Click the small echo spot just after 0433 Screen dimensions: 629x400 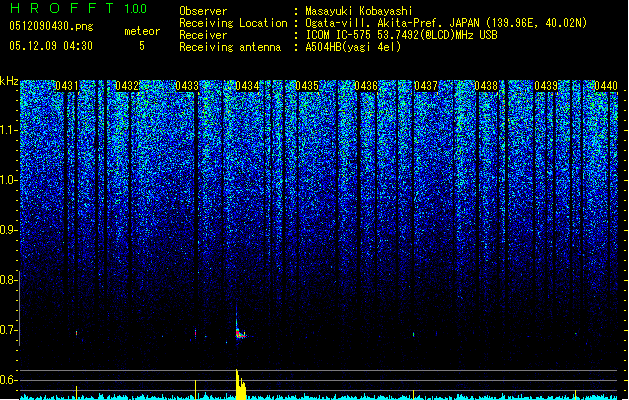195,333
